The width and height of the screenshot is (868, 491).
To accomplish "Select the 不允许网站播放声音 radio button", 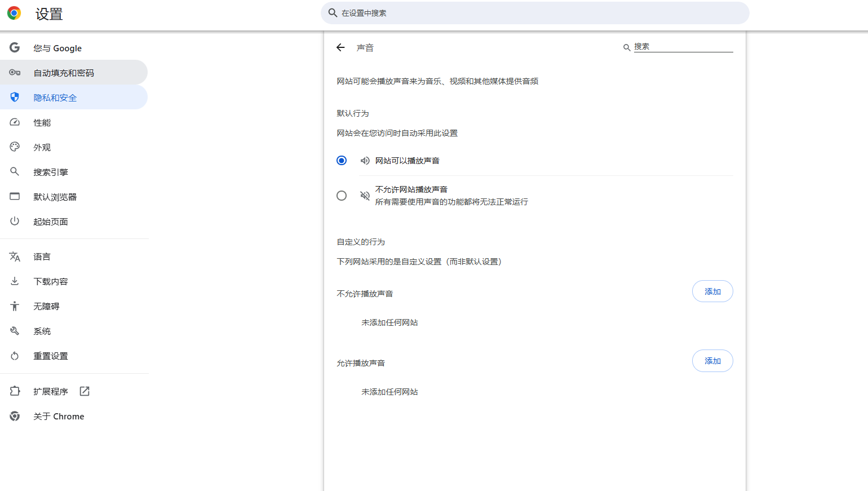I will click(x=342, y=196).
